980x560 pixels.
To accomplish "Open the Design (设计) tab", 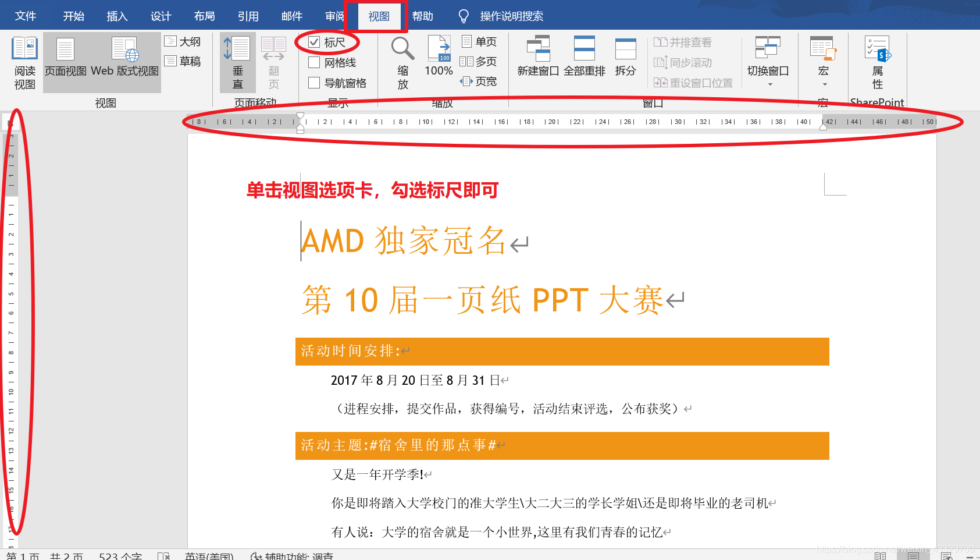I will pyautogui.click(x=161, y=16).
